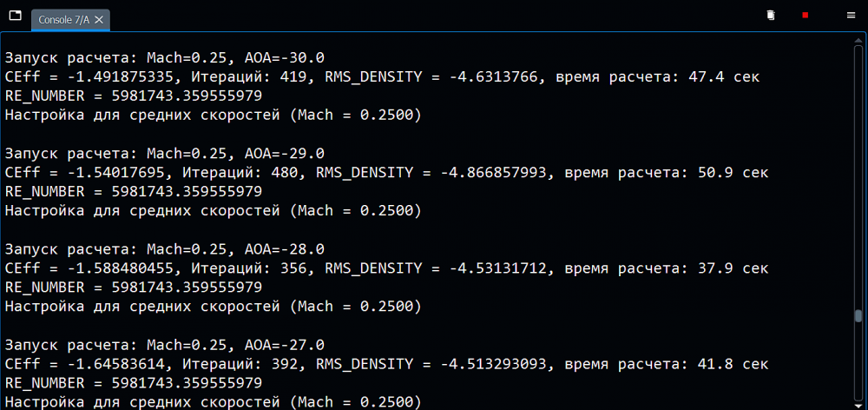Click the scrollbar track below the thumb
This screenshot has height=410, width=868.
[x=859, y=365]
